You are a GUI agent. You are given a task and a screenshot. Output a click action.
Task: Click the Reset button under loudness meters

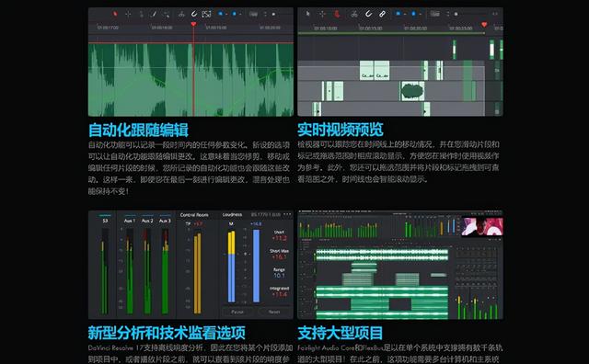[x=274, y=312]
